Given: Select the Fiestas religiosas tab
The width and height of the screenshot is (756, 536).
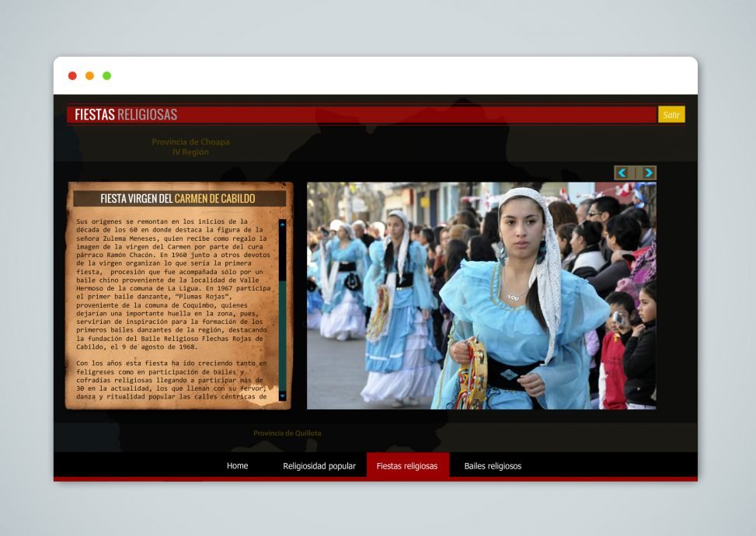Looking at the screenshot, I should [407, 466].
